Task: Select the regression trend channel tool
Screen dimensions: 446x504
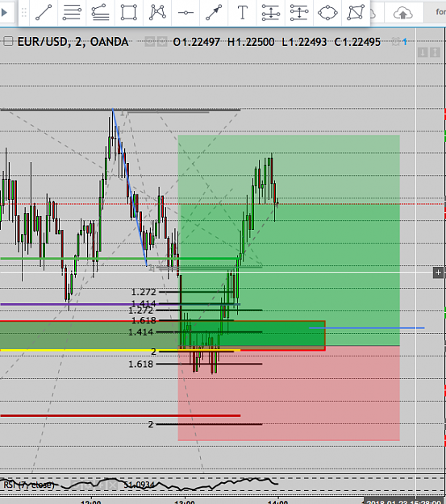Action: [100, 13]
